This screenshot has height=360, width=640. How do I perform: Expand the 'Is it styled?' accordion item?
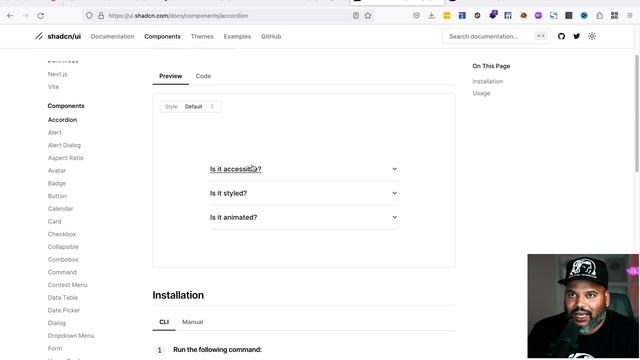click(304, 193)
